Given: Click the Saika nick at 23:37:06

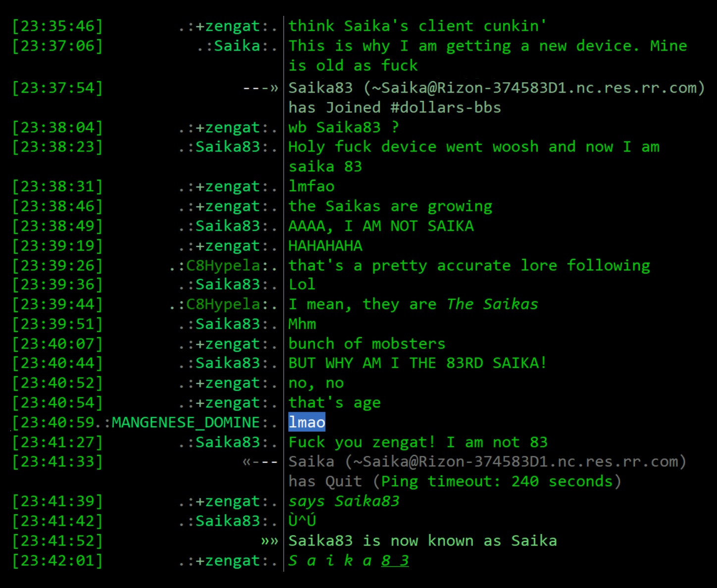Looking at the screenshot, I should [237, 46].
